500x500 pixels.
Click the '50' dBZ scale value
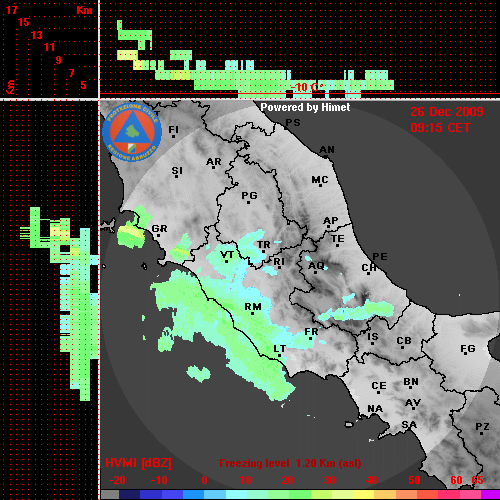coord(414,480)
